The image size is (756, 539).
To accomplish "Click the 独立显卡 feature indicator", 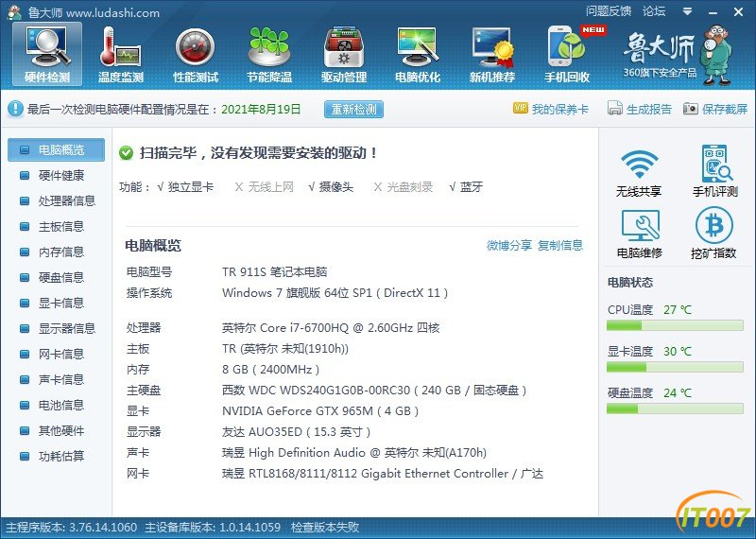I will 185,187.
